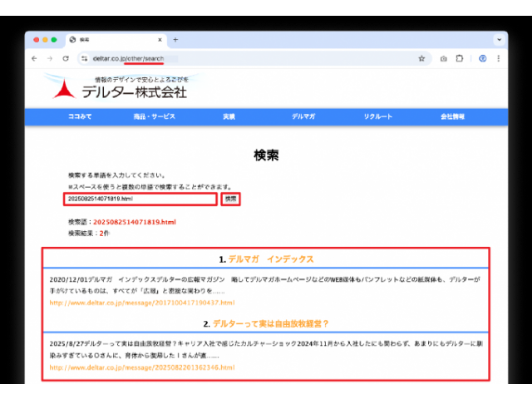This screenshot has height=399, width=532.
Task: Open the デルターって実は自由放牧経営? result
Action: click(271, 323)
